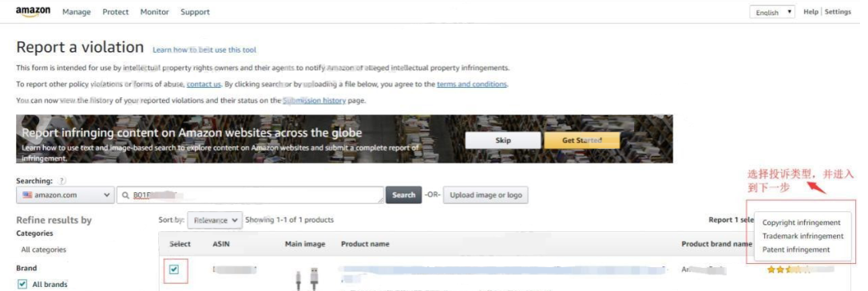Select Trademark infringement option
Image resolution: width=868 pixels, height=291 pixels.
pyautogui.click(x=803, y=236)
